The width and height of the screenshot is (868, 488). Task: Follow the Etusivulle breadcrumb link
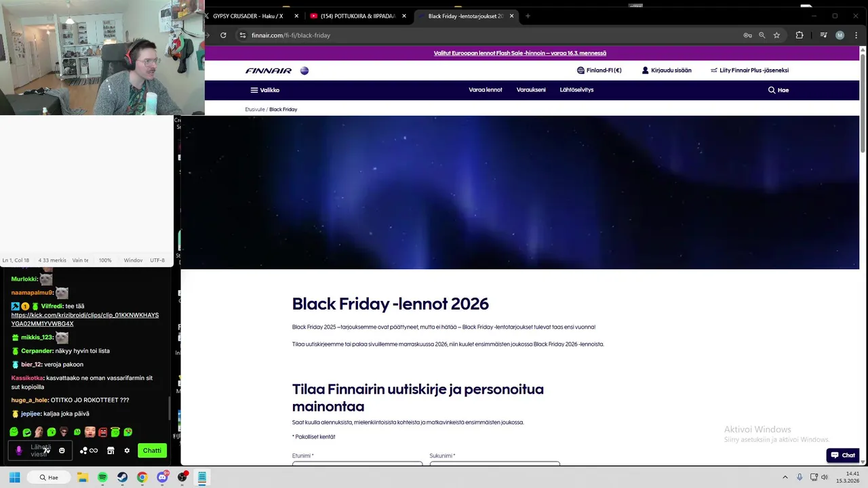255,109
